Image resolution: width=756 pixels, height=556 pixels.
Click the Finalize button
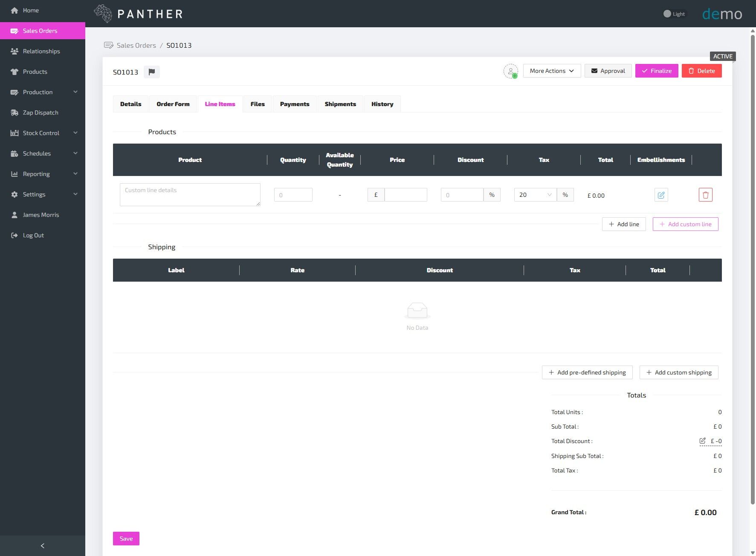pyautogui.click(x=657, y=71)
